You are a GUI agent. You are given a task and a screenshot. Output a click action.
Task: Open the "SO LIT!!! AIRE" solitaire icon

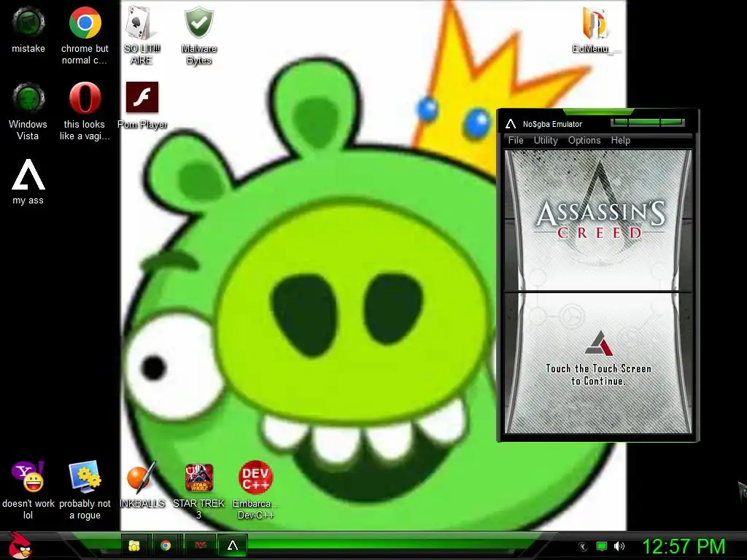coord(142,35)
